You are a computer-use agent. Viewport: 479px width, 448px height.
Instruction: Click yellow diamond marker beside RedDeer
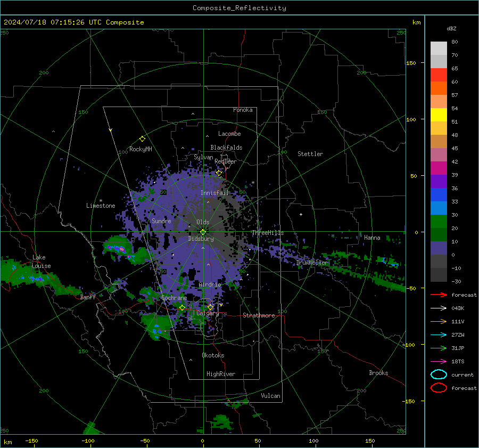pyautogui.click(x=219, y=173)
